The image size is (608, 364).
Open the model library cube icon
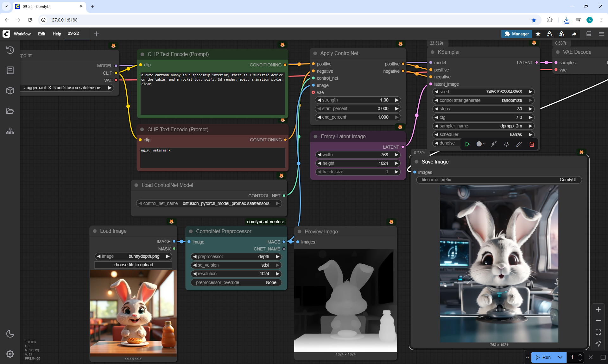(x=10, y=91)
